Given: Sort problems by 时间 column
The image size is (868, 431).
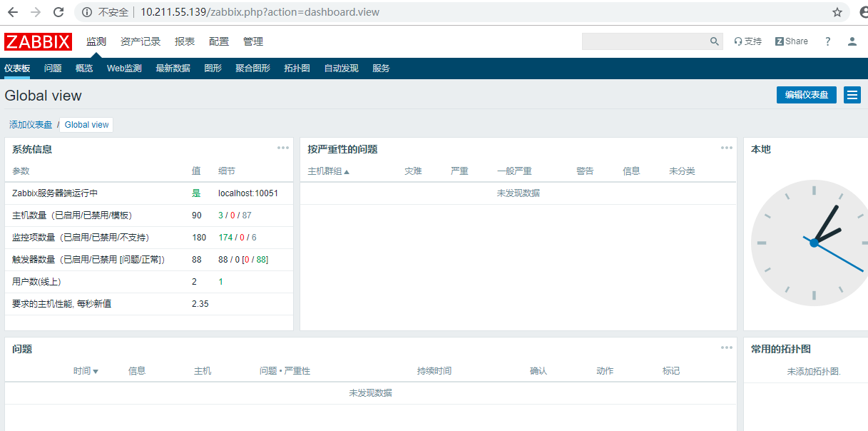Looking at the screenshot, I should click(86, 371).
